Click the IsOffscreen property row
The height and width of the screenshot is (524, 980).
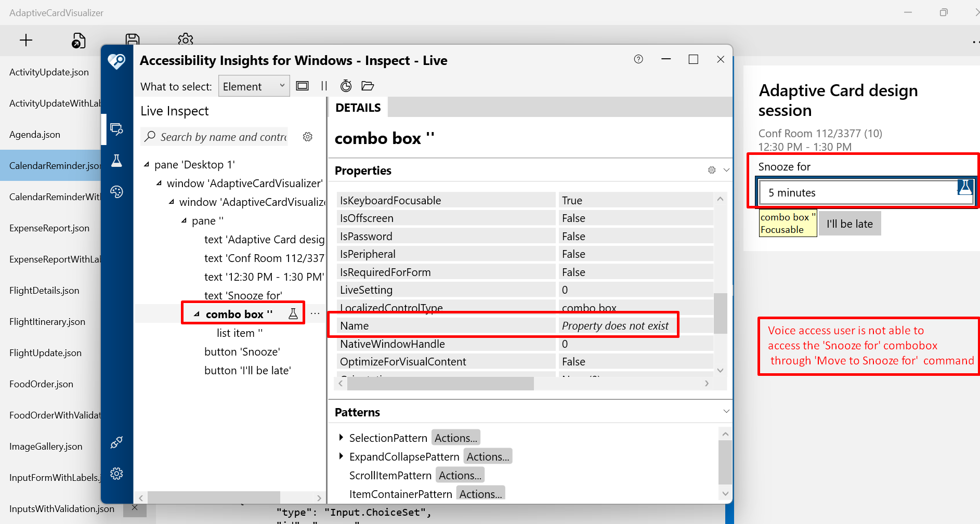[x=525, y=218]
